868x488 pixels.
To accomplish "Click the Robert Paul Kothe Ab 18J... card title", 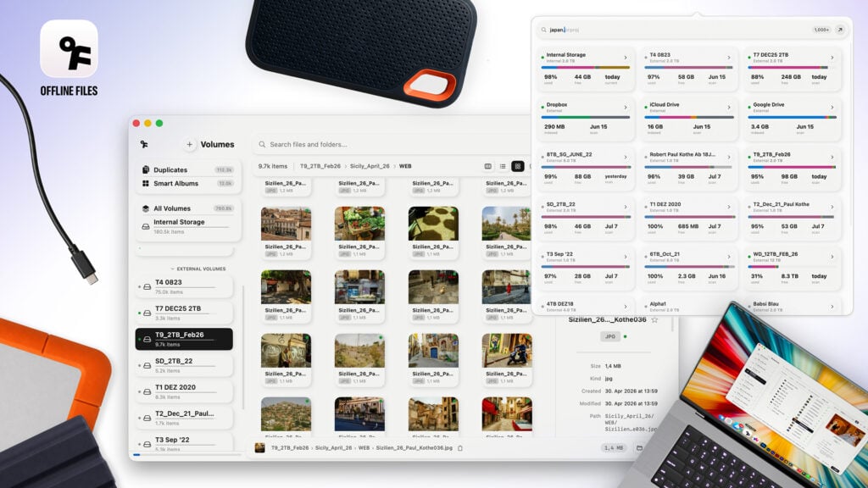I will (682, 154).
